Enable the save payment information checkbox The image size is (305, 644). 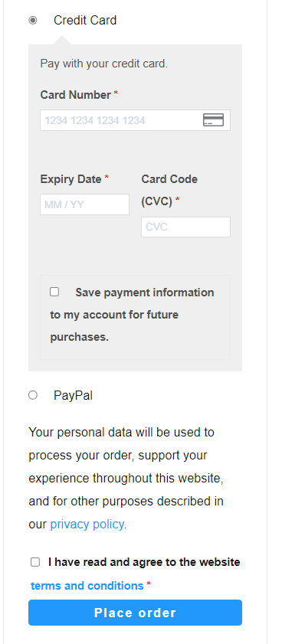point(54,292)
